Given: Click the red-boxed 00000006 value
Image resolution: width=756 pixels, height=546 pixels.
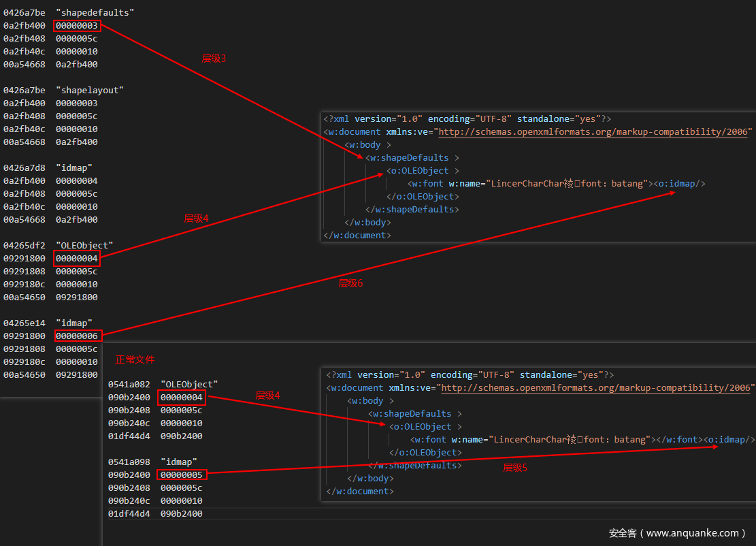Looking at the screenshot, I should (77, 336).
